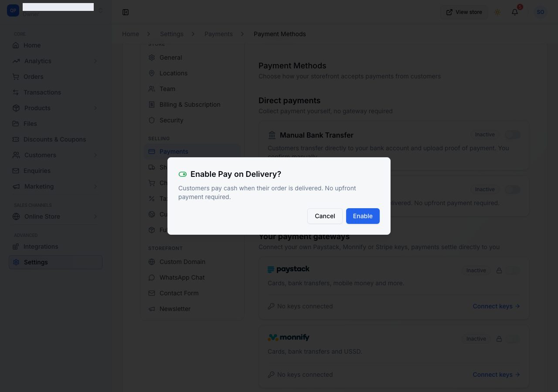Click the QP store logo
The height and width of the screenshot is (392, 558).
[13, 10]
